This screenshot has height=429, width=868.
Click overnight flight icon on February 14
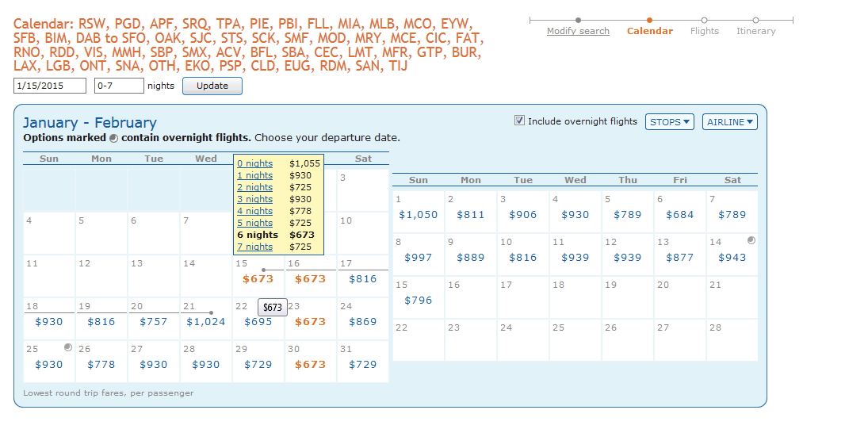tap(751, 240)
